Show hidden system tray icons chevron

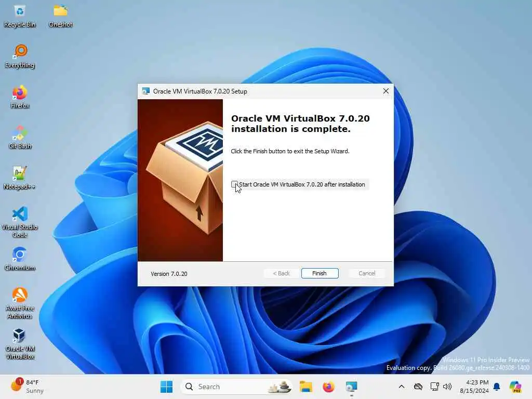tap(402, 387)
